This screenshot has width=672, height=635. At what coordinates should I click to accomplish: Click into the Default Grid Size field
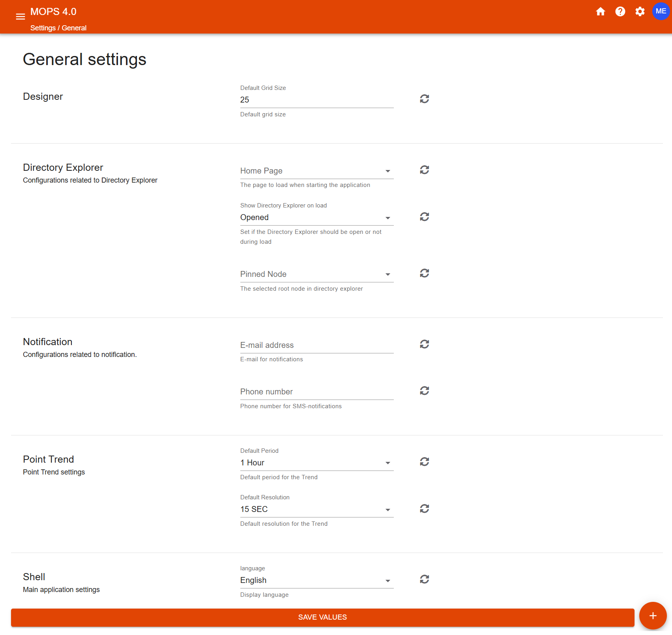[x=316, y=100]
